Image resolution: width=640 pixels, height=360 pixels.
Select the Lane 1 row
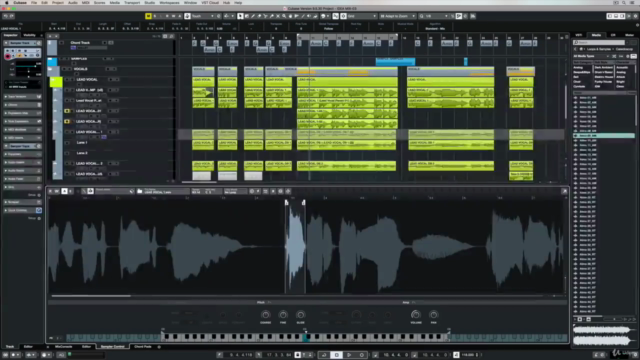pos(82,142)
